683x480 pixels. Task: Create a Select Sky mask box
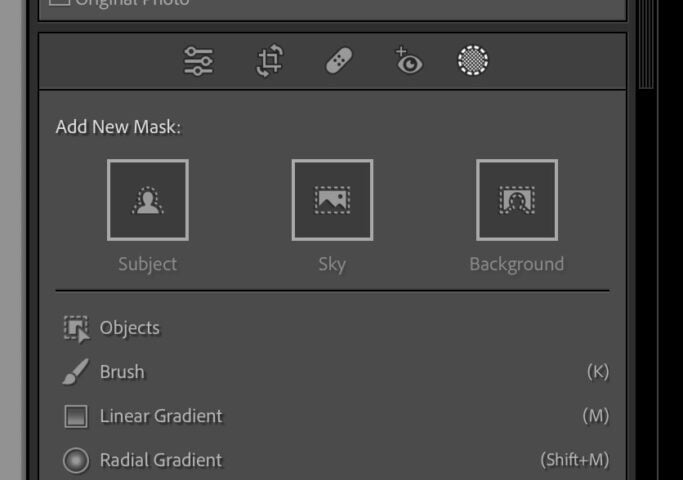[x=332, y=200]
